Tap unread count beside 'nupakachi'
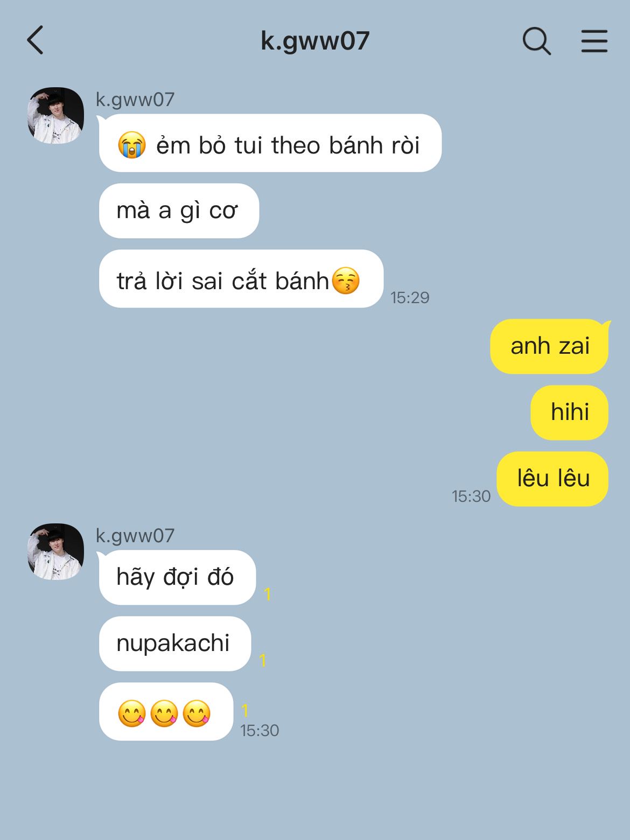 [263, 660]
